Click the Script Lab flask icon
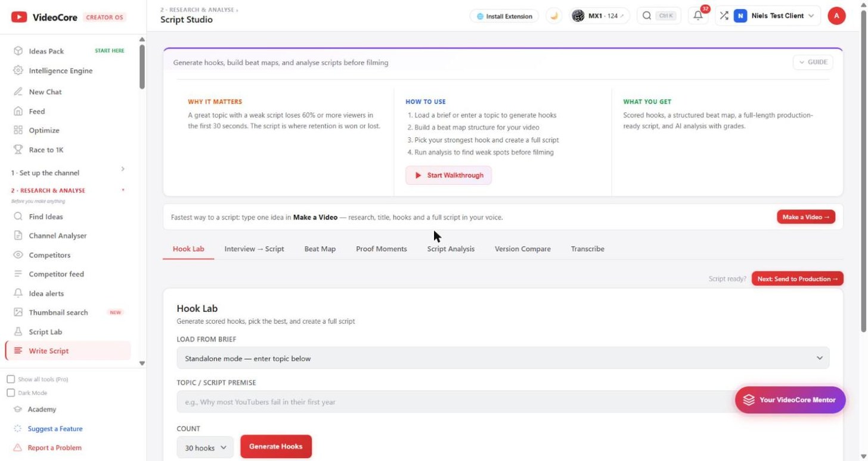 tap(18, 332)
